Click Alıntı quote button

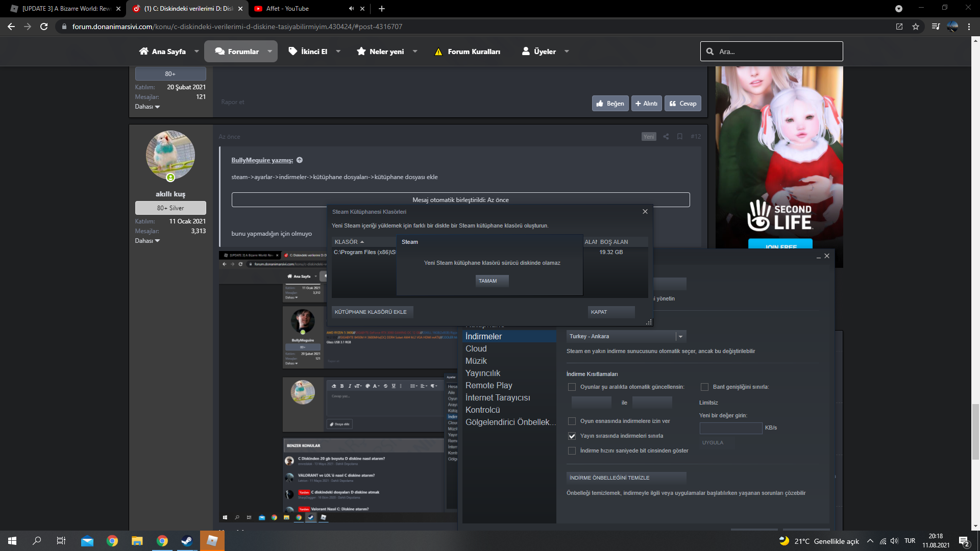pos(647,104)
